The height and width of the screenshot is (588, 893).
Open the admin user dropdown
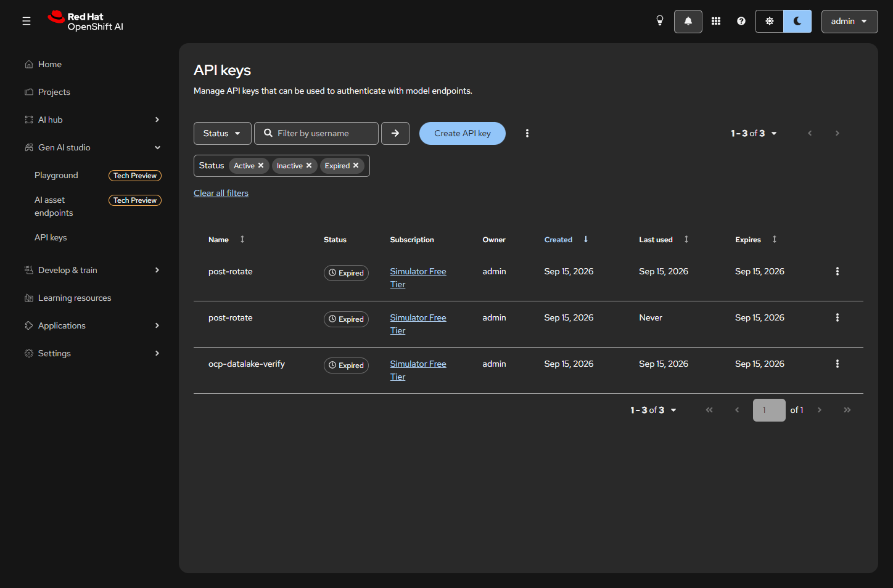[849, 22]
